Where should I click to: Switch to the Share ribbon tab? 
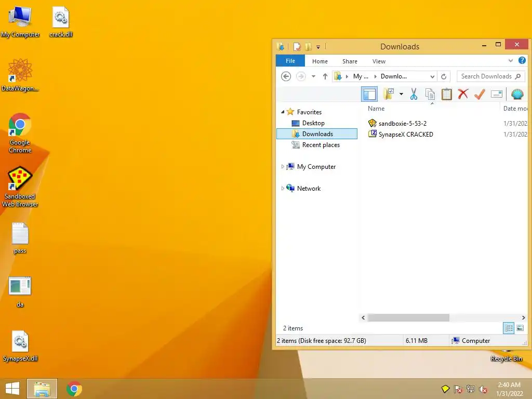pos(350,61)
